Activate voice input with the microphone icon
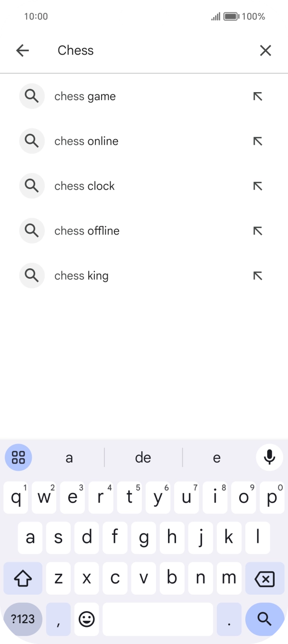Screen dimensions: 288x644 click(269, 457)
